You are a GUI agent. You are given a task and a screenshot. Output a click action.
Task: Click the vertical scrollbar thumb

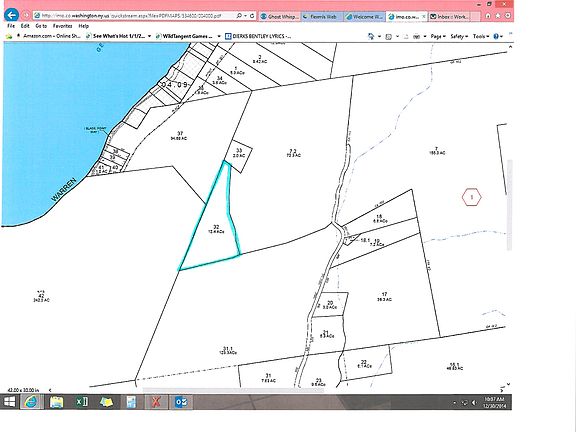(510, 206)
